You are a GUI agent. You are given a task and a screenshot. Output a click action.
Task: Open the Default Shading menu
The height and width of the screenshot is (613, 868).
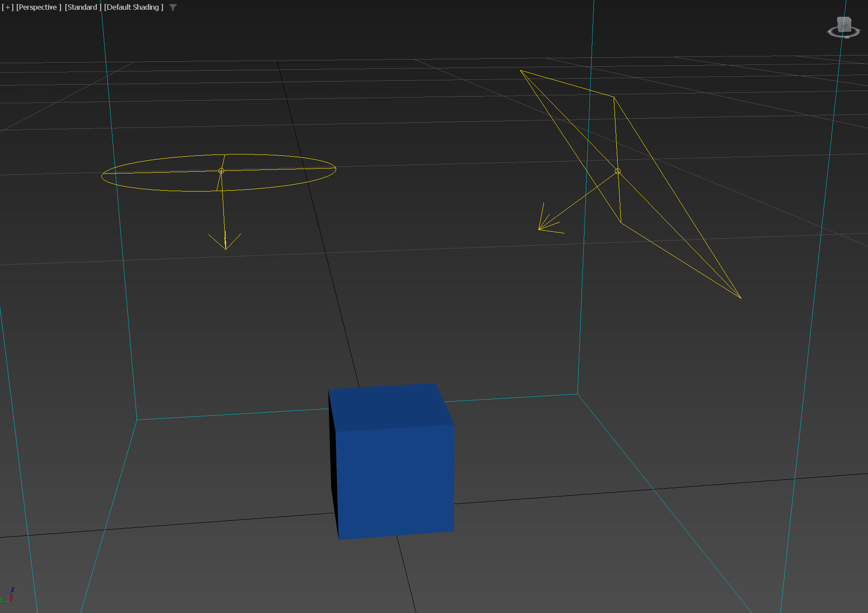click(133, 7)
